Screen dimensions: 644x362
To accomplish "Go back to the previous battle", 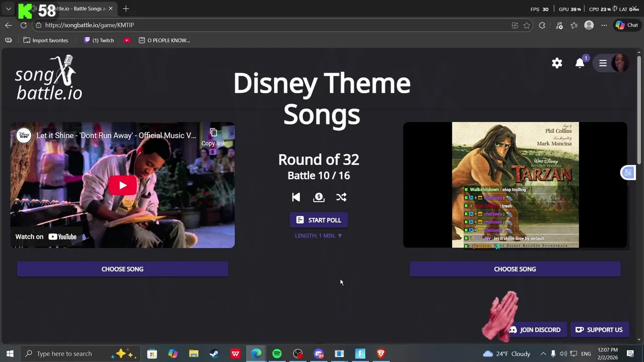I will pyautogui.click(x=296, y=197).
